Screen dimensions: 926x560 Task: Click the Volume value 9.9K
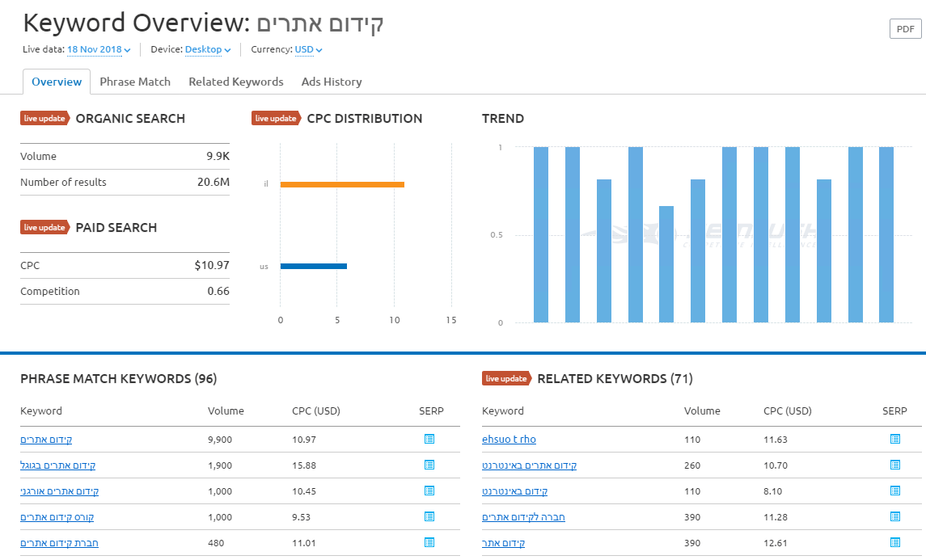tap(218, 157)
